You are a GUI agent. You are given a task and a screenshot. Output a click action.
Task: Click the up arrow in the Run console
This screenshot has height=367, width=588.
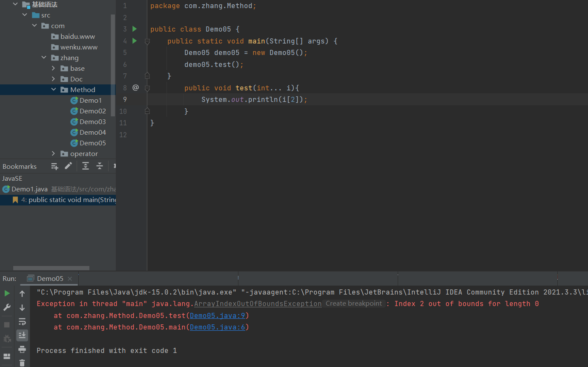[22, 294]
